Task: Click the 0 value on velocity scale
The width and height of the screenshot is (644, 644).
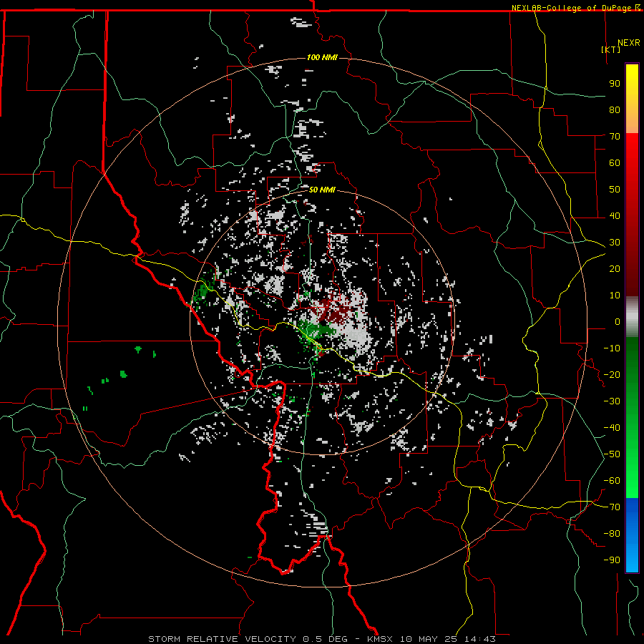Action: [618, 321]
